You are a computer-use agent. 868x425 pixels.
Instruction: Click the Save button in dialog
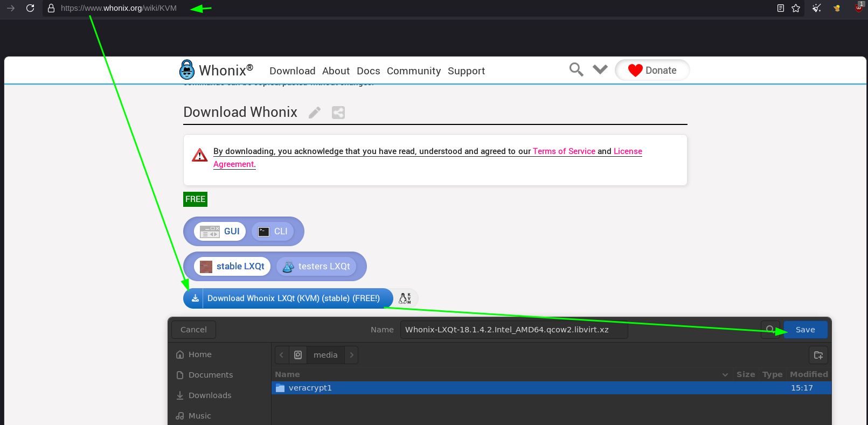pos(805,330)
